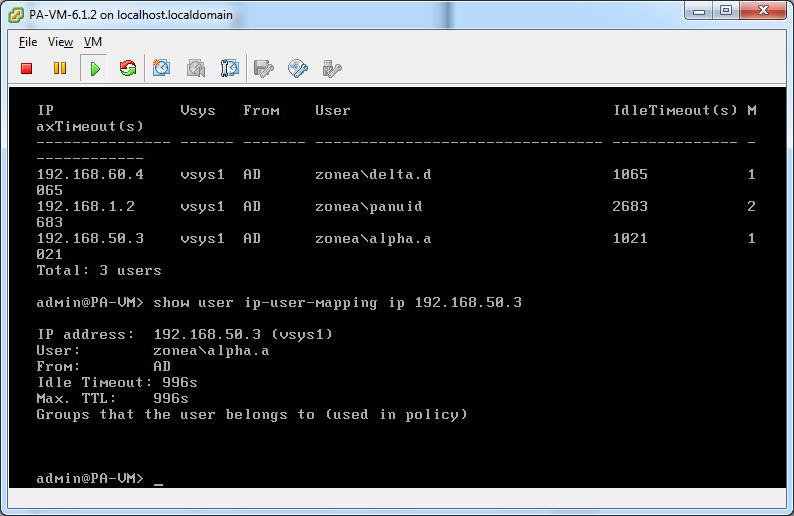The height and width of the screenshot is (516, 794).
Task: Click the idle timeout value 1021
Action: (630, 239)
